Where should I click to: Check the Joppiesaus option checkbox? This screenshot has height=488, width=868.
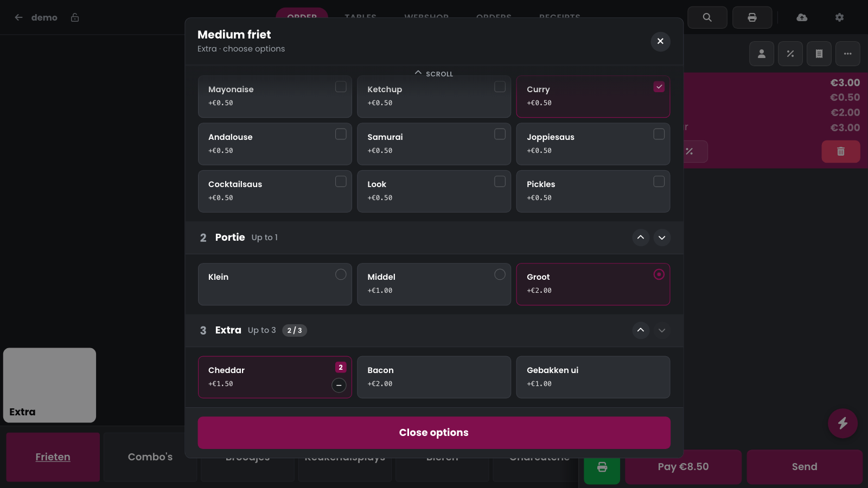click(659, 134)
